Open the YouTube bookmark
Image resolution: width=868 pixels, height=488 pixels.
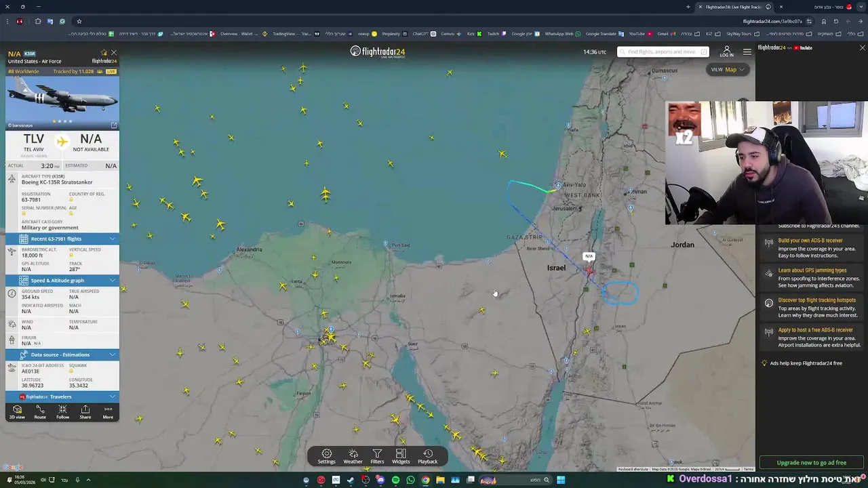(639, 33)
